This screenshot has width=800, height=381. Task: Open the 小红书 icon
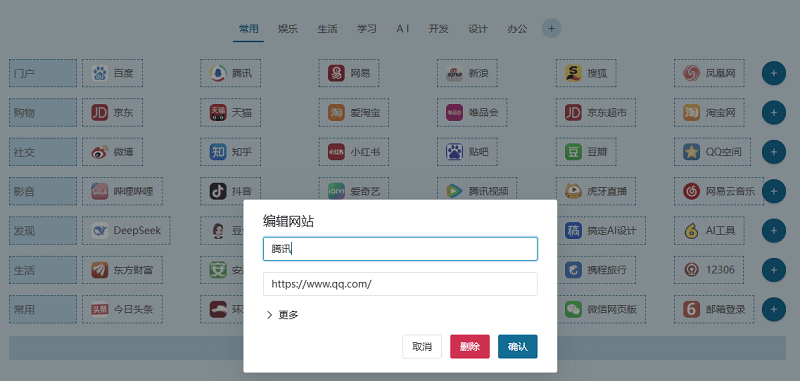click(x=336, y=152)
